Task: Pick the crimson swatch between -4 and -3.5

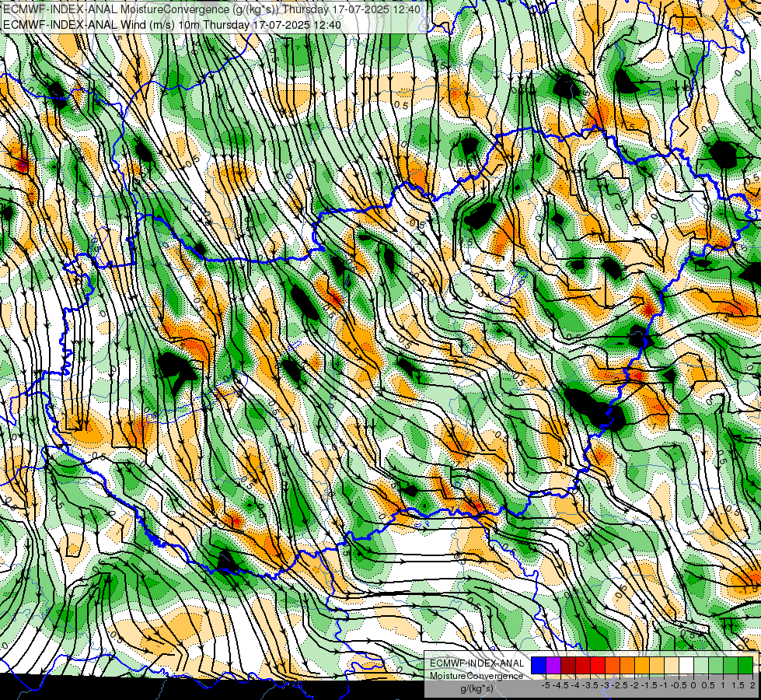Action: [583, 665]
